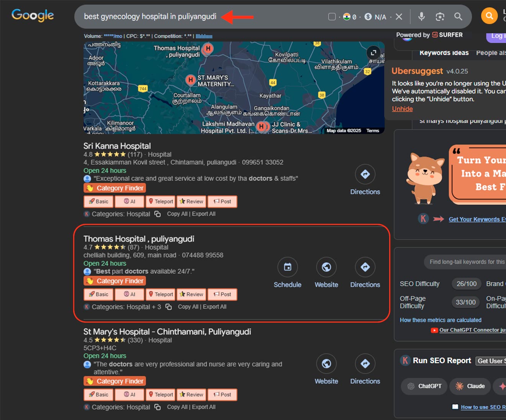Select Claude for SEO report
Screen dimensions: 506x420
tap(470, 386)
